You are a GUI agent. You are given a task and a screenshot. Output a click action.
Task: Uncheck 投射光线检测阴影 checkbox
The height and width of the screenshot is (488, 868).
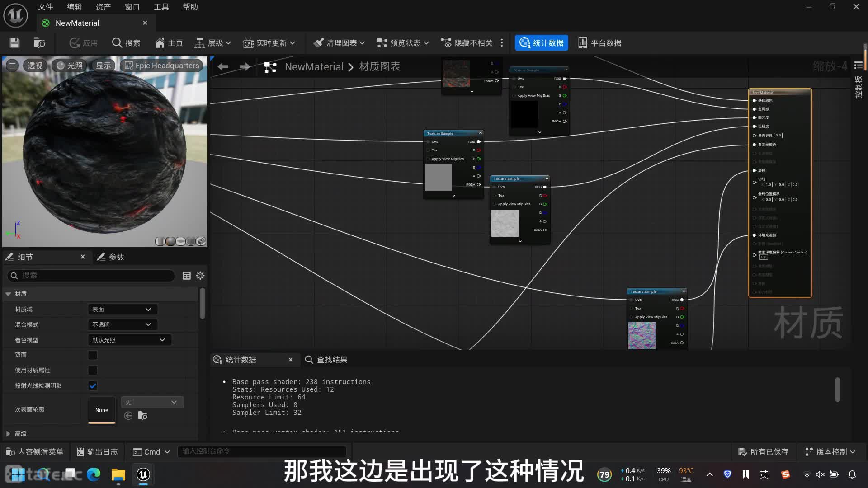93,385
